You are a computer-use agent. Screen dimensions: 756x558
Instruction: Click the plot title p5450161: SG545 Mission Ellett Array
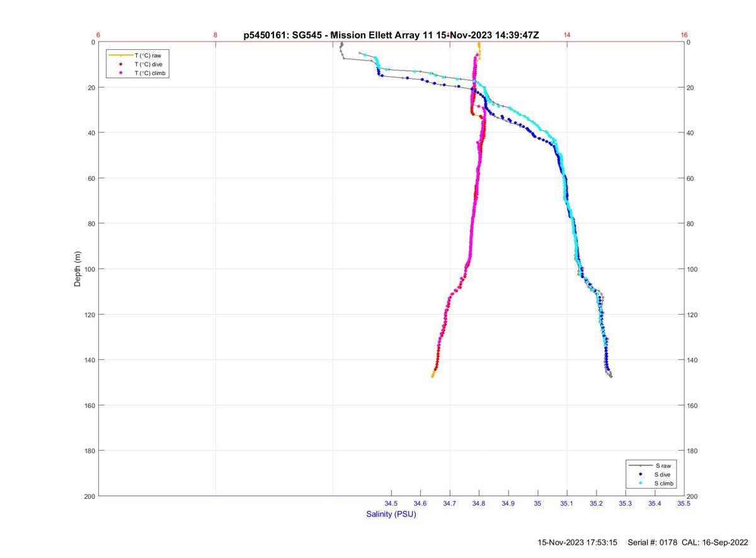tap(391, 35)
